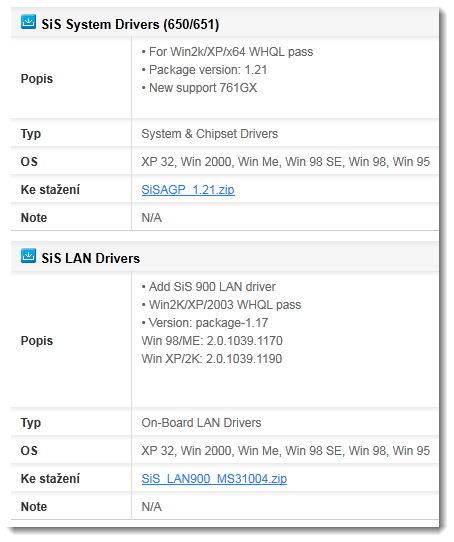The width and height of the screenshot is (454, 542).
Task: Click 'System & Chipset Drivers' value
Action: [x=210, y=134]
